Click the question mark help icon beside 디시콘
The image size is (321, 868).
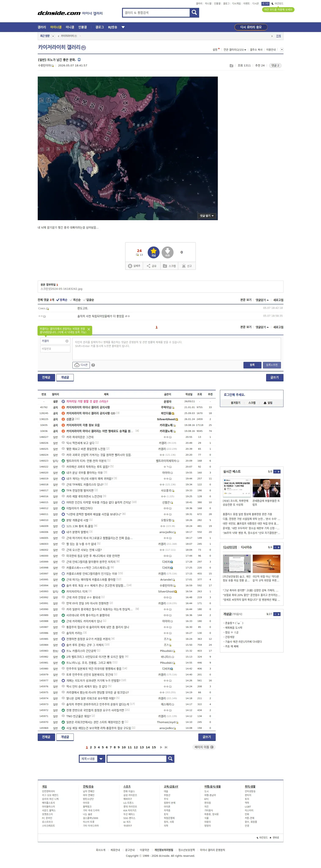pyautogui.click(x=93, y=365)
